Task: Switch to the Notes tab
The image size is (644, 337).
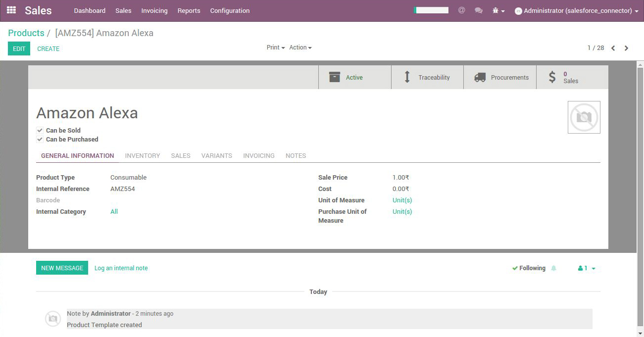Action: pyautogui.click(x=296, y=155)
